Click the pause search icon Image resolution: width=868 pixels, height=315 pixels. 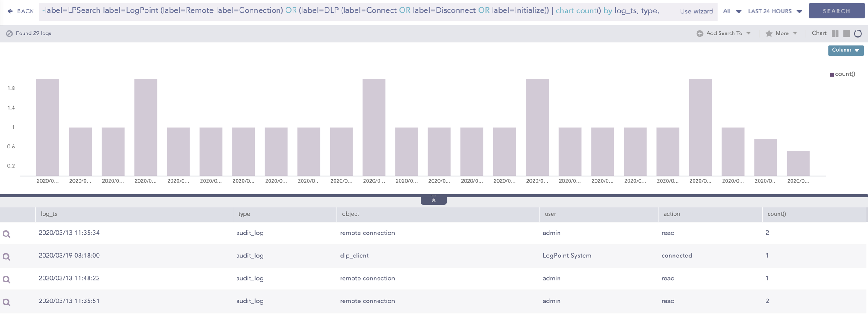(835, 33)
